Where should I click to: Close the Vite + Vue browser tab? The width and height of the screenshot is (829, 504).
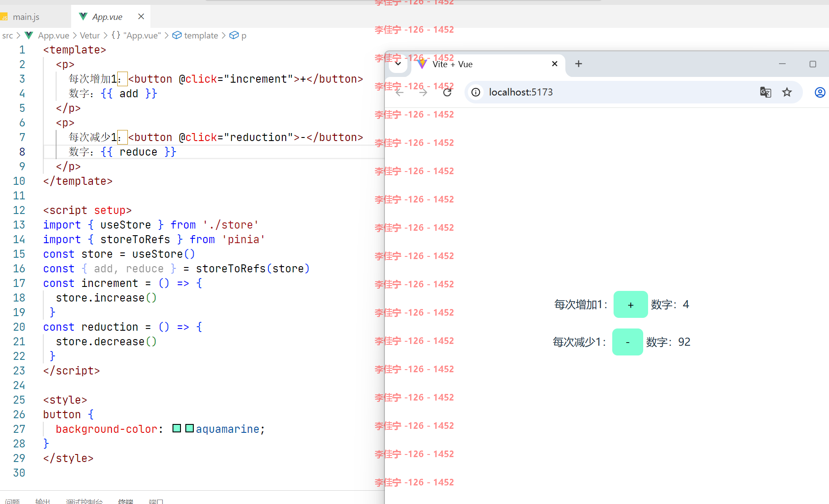click(554, 64)
